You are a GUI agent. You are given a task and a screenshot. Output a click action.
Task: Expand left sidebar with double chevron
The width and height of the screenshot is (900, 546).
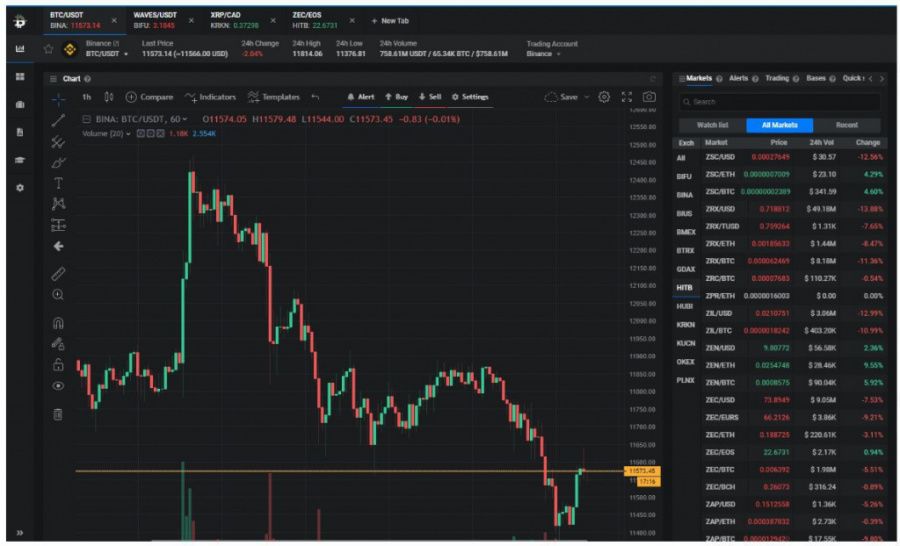coord(20,533)
